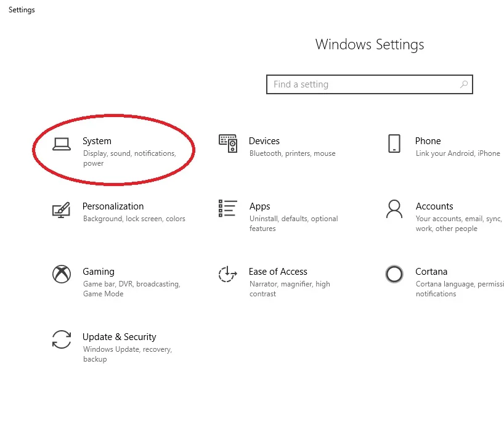
Task: Click 'Cortana language' description text
Action: pyautogui.click(x=445, y=285)
